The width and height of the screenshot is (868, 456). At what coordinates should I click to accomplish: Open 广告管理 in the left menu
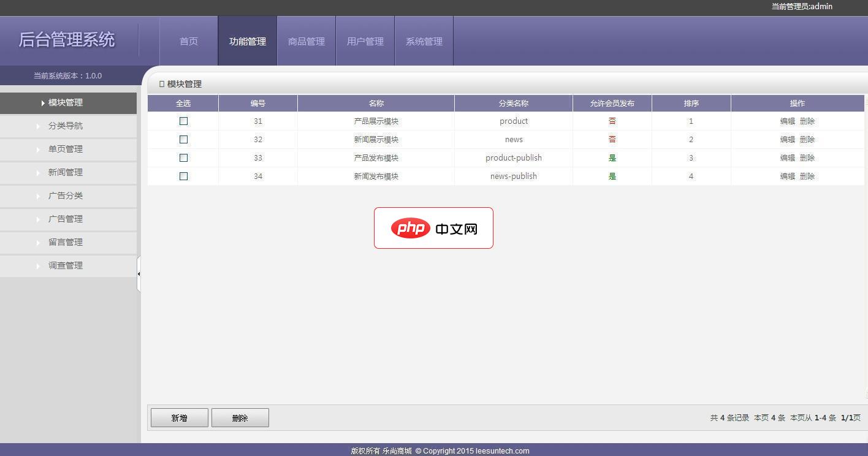(66, 219)
